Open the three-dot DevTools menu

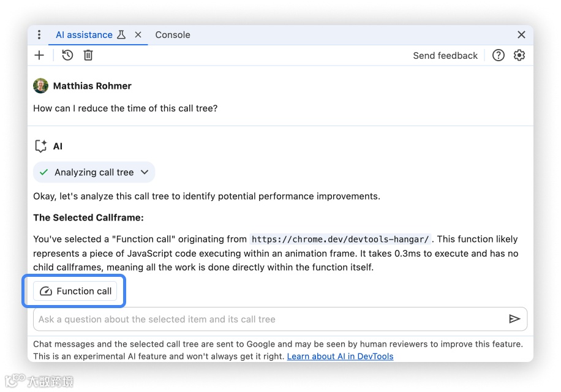[39, 35]
